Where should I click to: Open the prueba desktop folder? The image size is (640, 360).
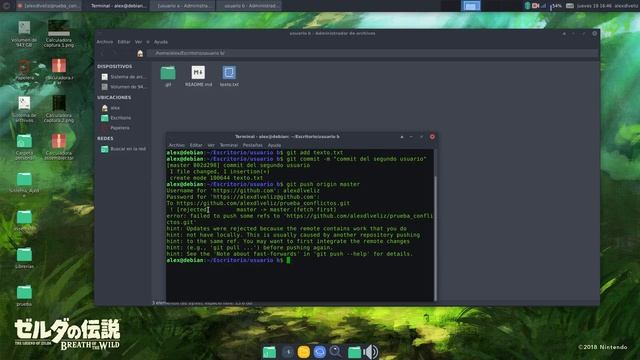[x=24, y=296]
